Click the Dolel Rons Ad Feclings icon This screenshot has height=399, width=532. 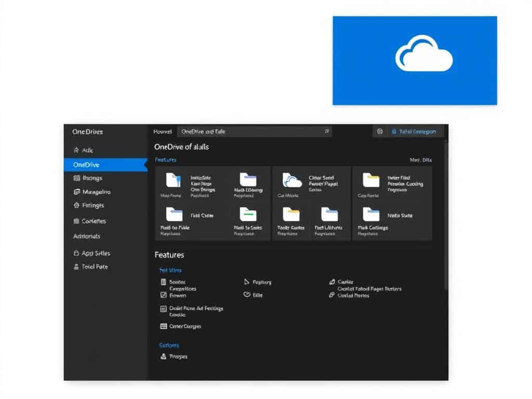[163, 309]
